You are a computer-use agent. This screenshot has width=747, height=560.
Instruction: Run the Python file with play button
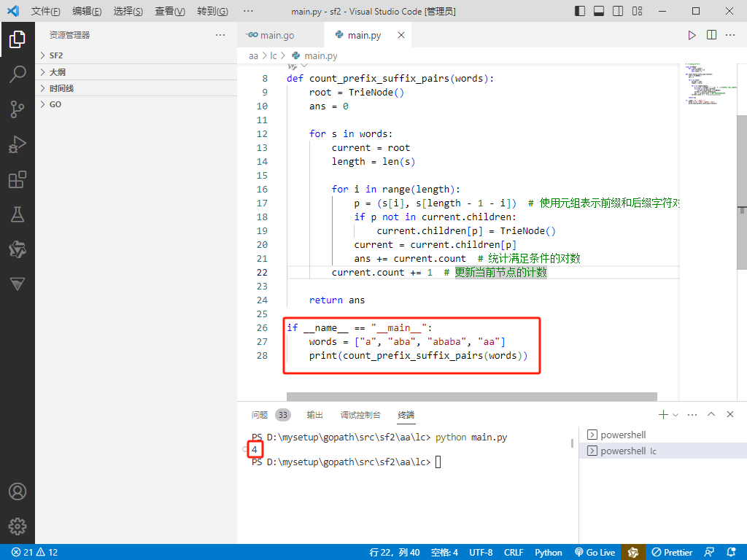pyautogui.click(x=692, y=35)
